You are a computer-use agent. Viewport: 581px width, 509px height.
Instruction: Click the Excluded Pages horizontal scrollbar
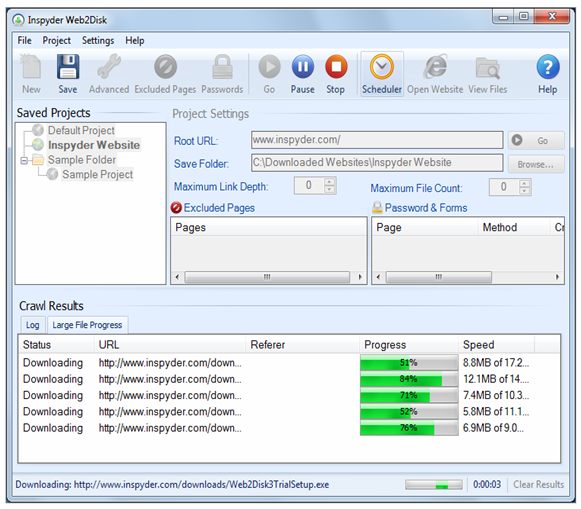(268, 277)
